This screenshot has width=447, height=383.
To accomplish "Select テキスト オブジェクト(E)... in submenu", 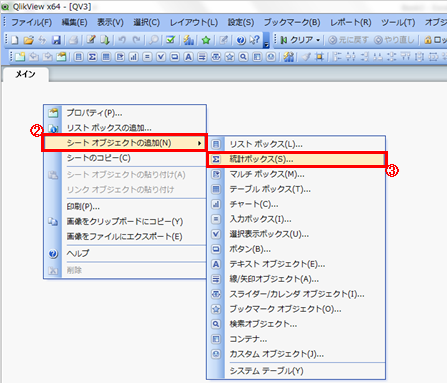I will [297, 264].
